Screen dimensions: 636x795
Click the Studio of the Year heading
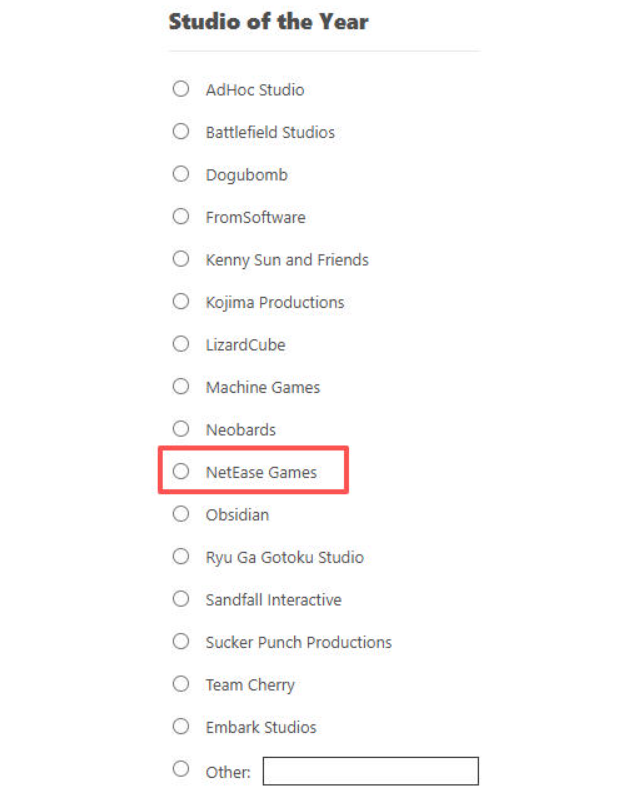[x=268, y=22]
